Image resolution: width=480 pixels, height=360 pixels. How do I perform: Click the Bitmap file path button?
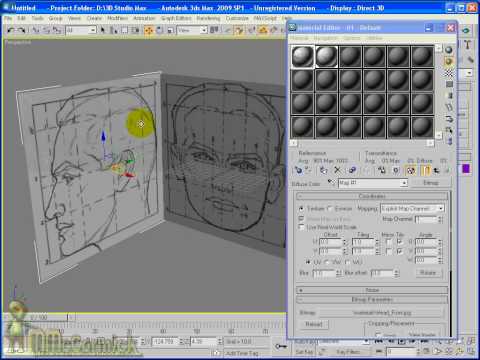381,313
